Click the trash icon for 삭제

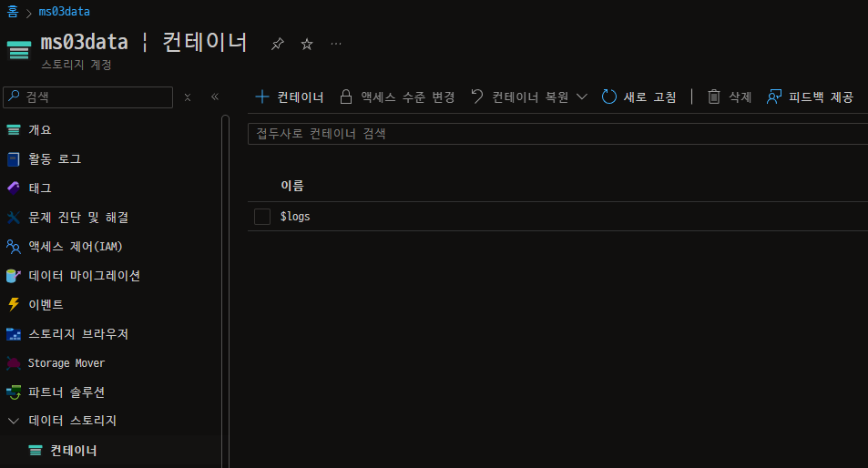point(714,97)
